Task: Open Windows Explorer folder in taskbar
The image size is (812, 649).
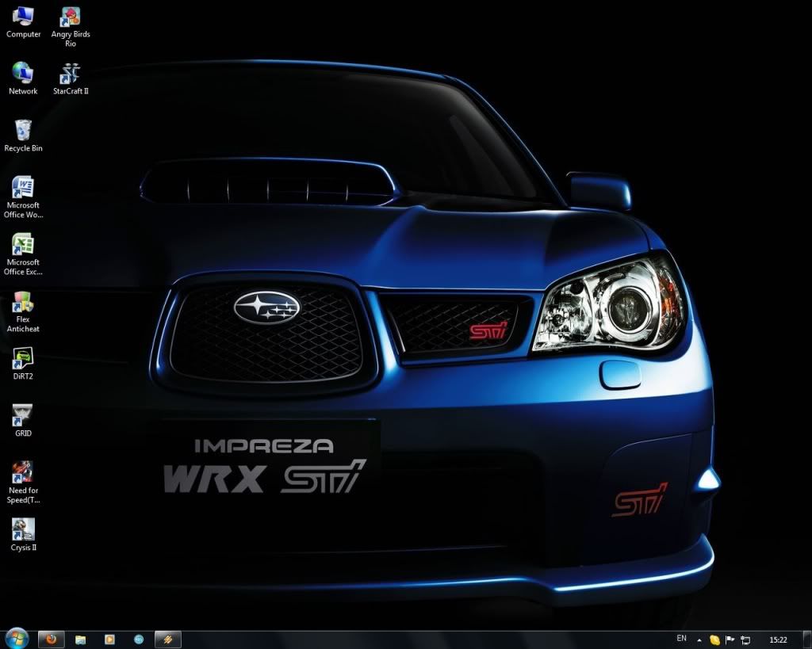Action: (80, 639)
